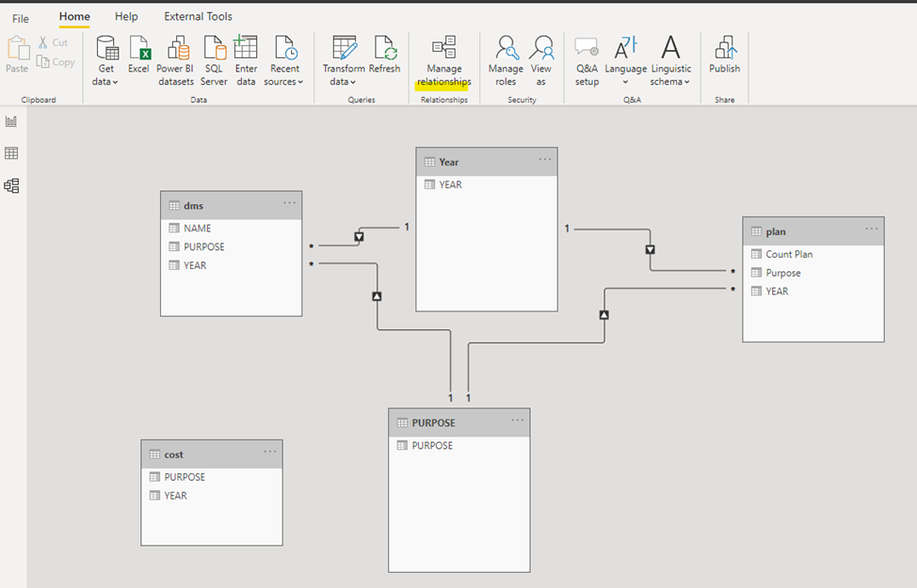The image size is (917, 588).
Task: Open the Get data ribbon button
Action: pyautogui.click(x=106, y=61)
